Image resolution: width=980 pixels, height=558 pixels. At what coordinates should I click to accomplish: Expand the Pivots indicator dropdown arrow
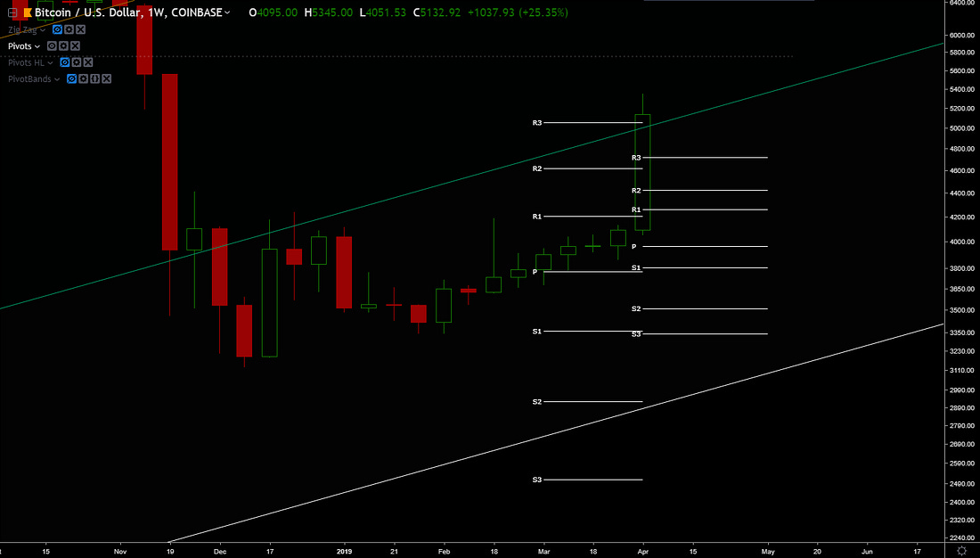(37, 46)
